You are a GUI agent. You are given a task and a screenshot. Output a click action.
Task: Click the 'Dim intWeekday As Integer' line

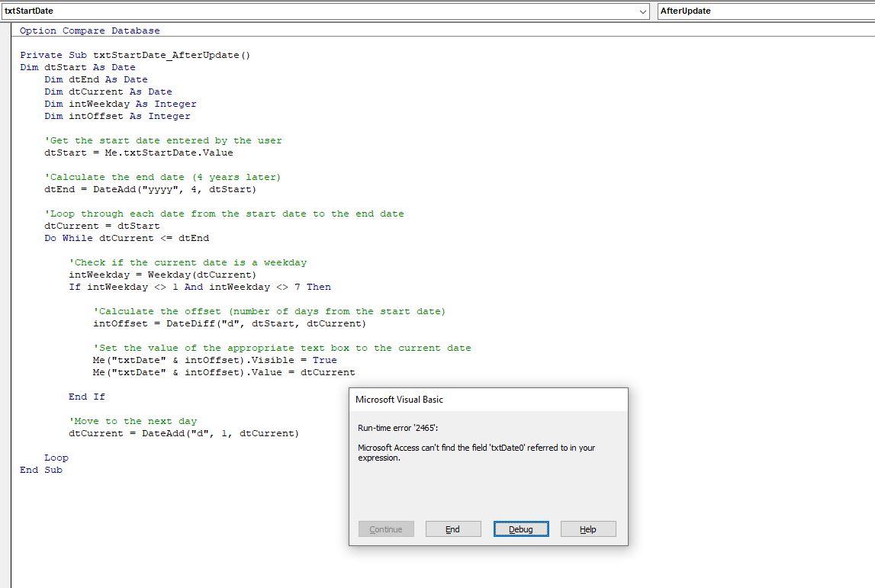121,104
